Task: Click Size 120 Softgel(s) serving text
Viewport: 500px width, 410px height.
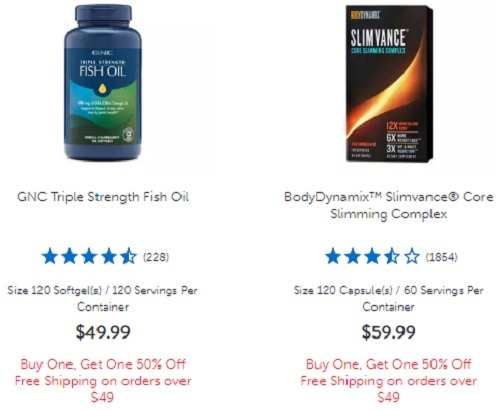Action: [x=103, y=298]
